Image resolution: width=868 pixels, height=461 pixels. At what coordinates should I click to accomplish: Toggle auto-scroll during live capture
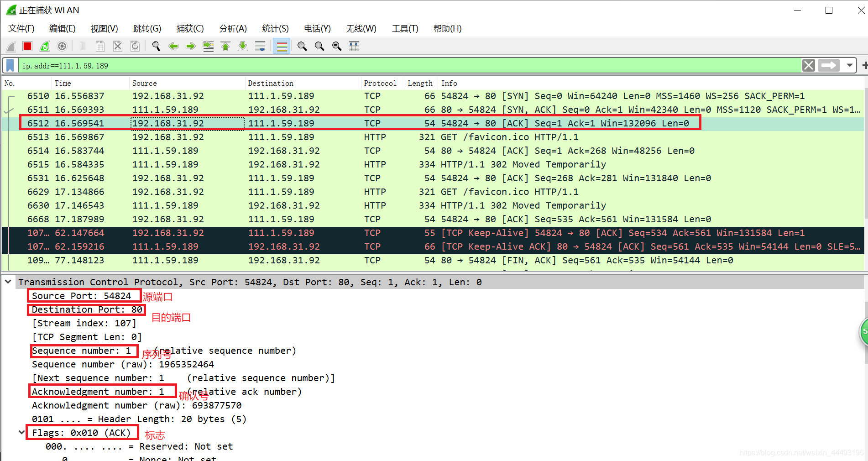click(260, 46)
